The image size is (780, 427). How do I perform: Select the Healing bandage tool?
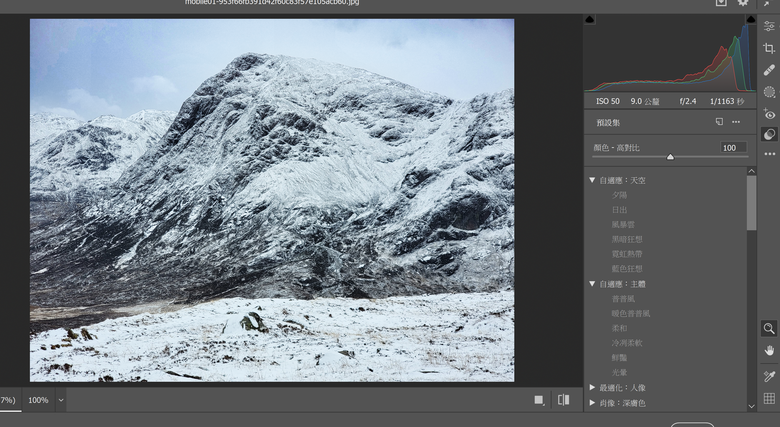coord(769,70)
